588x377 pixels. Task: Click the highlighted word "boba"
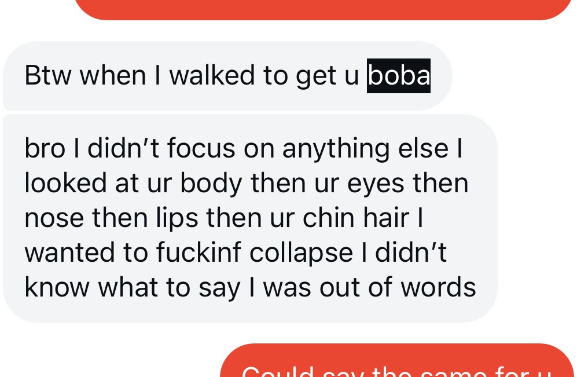(399, 76)
